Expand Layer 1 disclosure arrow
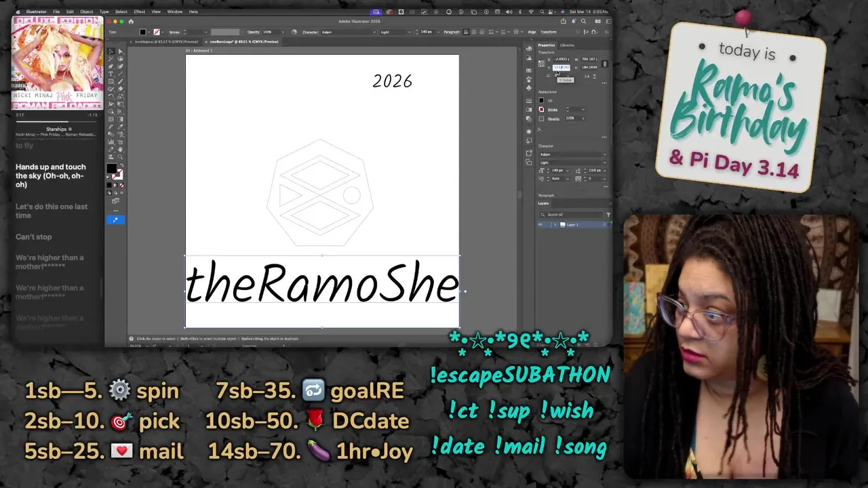 tap(555, 224)
